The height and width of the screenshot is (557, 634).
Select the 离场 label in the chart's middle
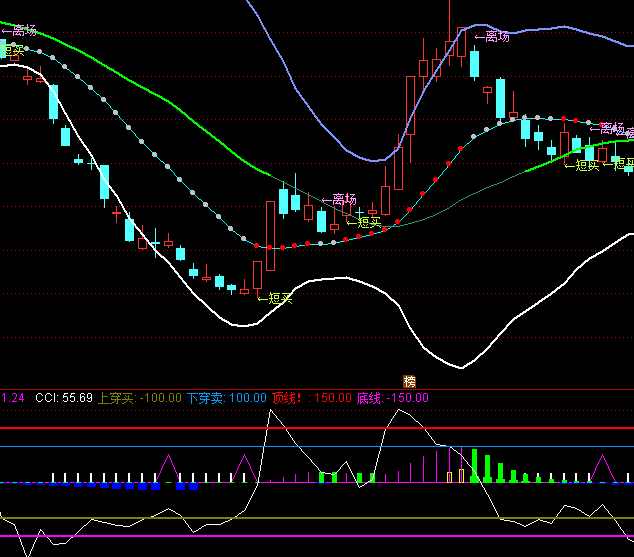[x=338, y=200]
